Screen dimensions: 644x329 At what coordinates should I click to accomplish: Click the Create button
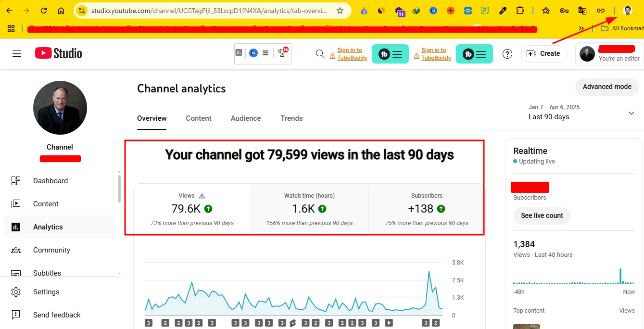click(x=544, y=54)
